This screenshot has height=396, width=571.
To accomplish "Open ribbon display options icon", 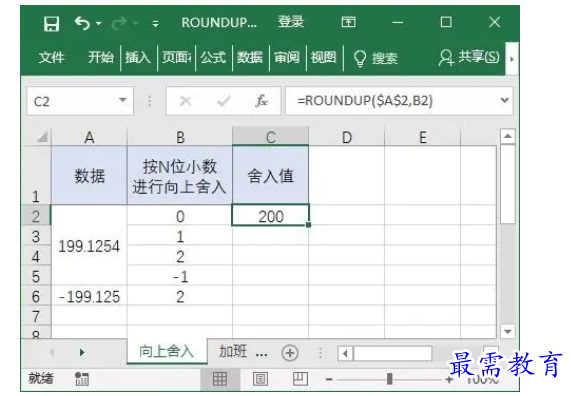I will (348, 22).
